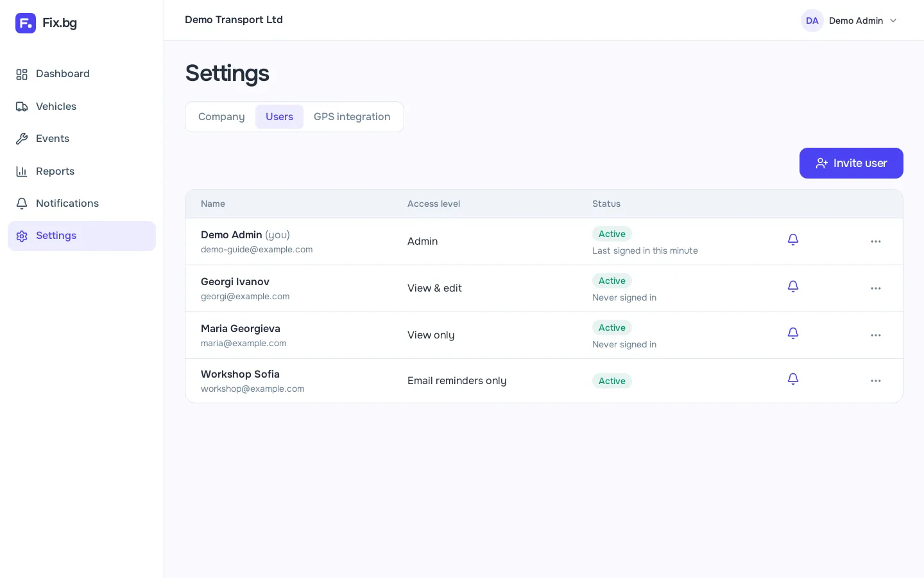
Task: Click the Workshop Sofia name
Action: (240, 374)
